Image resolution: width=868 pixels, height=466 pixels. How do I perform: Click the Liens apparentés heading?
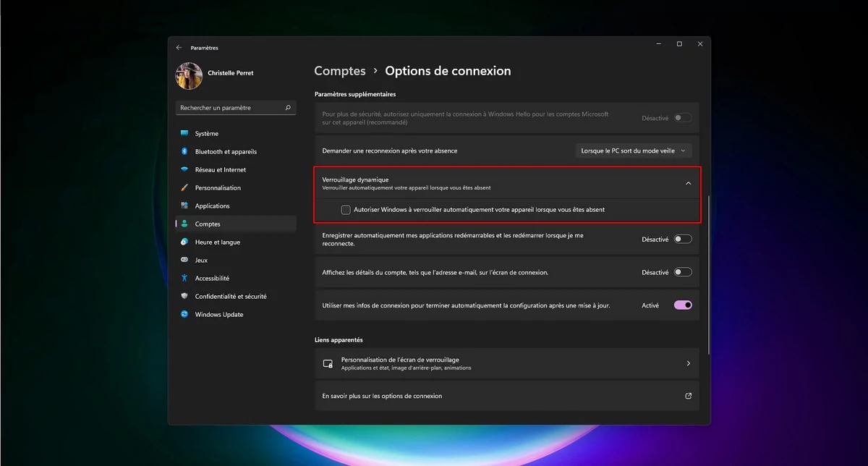coord(339,339)
